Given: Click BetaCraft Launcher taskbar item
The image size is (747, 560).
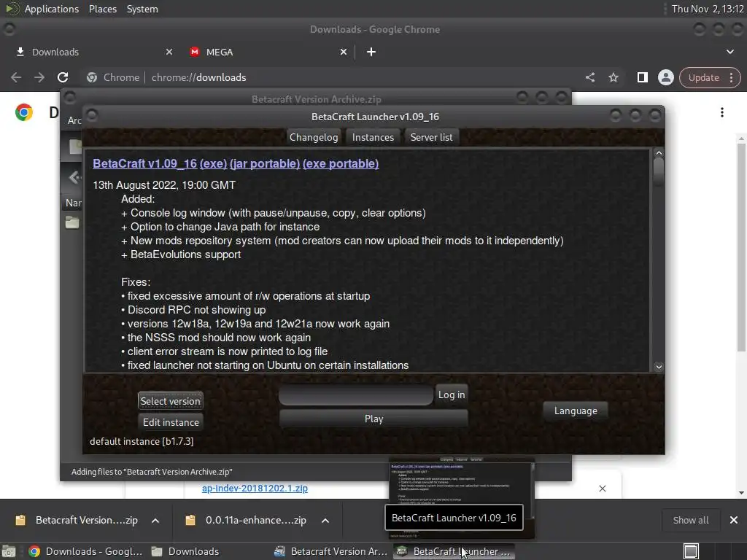Looking at the screenshot, I should (454, 551).
